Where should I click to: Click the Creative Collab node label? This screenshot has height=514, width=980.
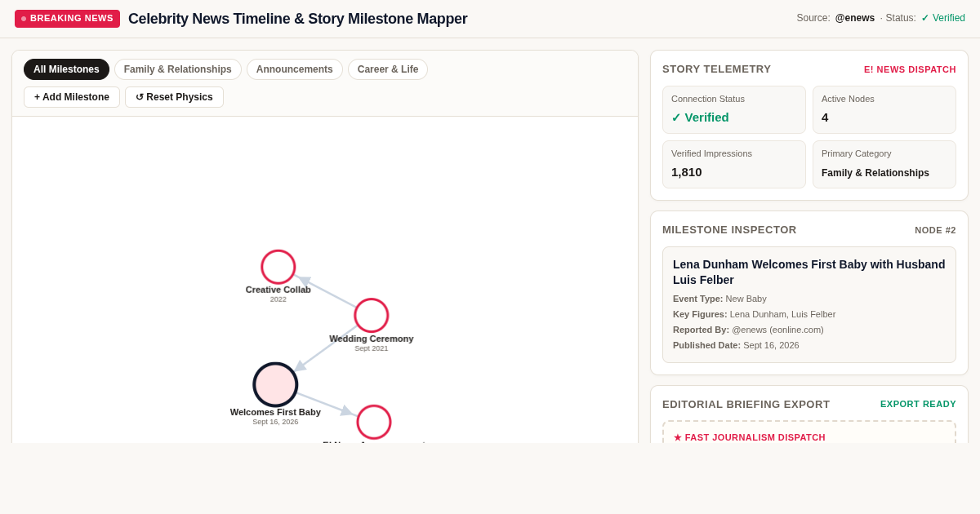278,290
